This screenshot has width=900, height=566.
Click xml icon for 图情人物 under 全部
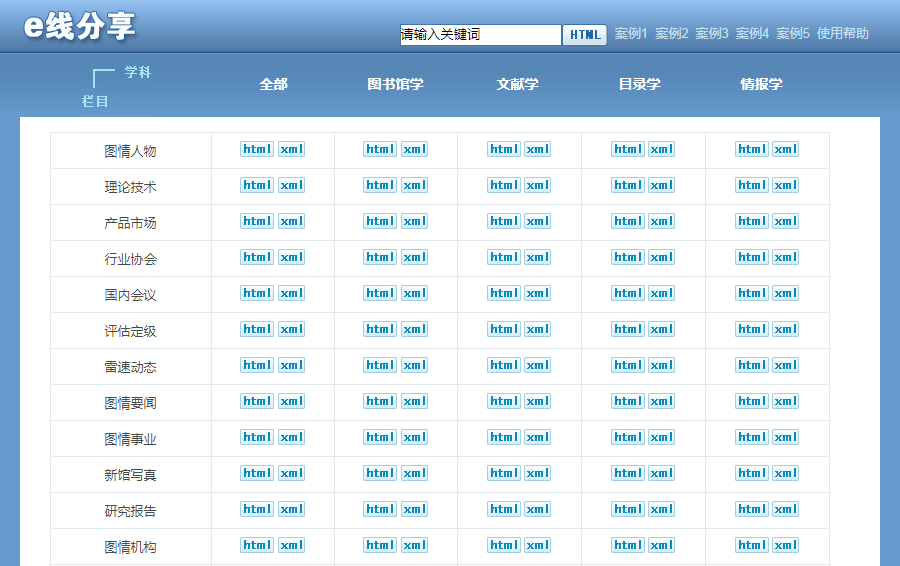292,149
